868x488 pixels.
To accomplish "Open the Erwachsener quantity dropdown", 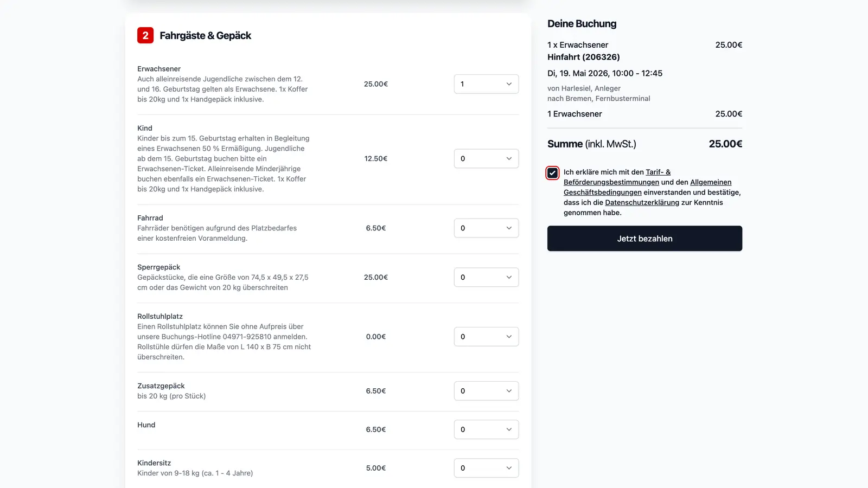I will point(486,84).
